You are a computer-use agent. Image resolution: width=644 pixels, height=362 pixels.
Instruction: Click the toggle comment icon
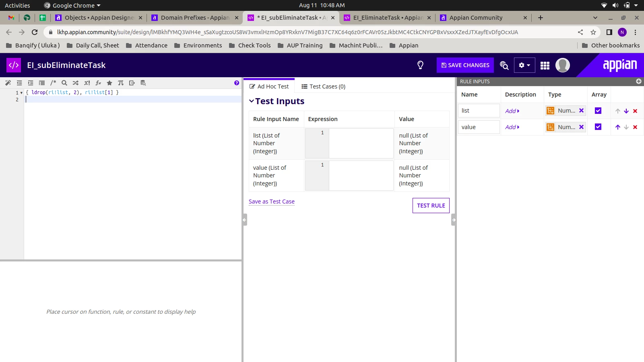pos(53,83)
